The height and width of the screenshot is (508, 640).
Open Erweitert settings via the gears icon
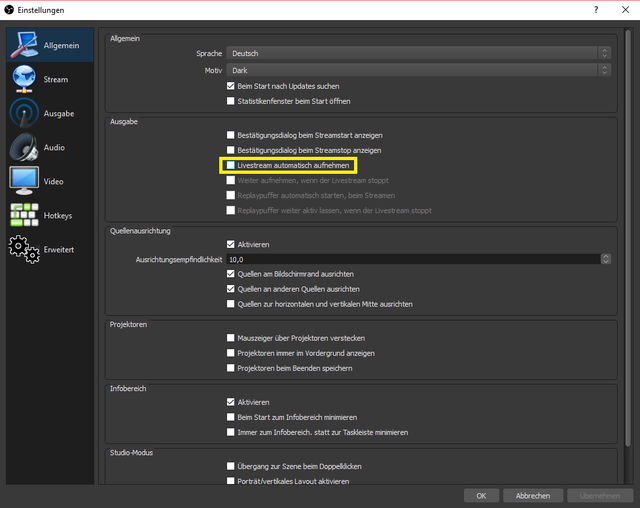pos(24,249)
